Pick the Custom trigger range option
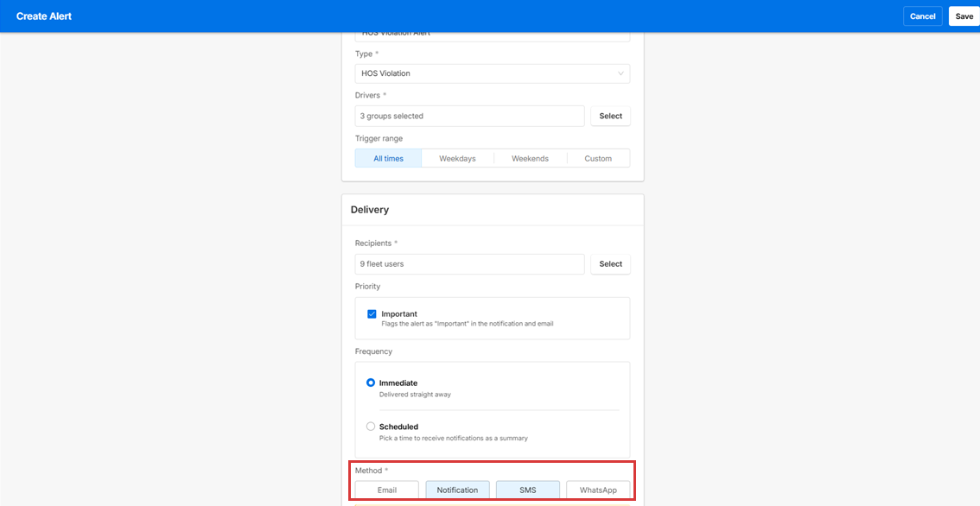 click(x=598, y=158)
